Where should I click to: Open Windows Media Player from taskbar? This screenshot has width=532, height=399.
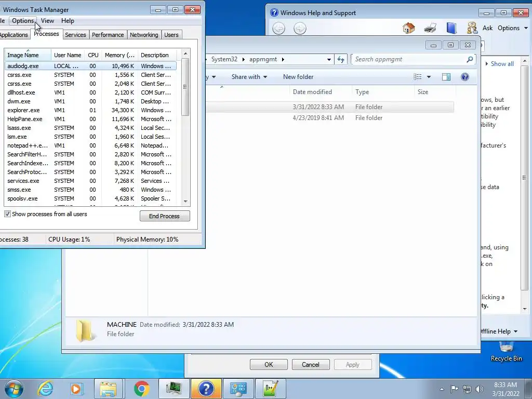[76, 389]
